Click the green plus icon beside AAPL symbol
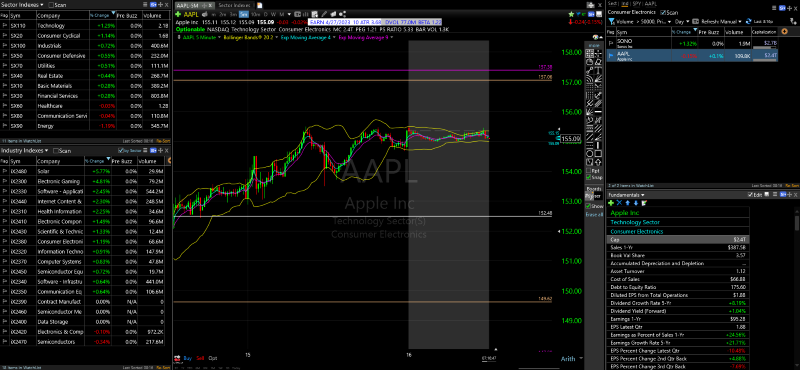Screen dimensions: 800x370 tap(177, 14)
